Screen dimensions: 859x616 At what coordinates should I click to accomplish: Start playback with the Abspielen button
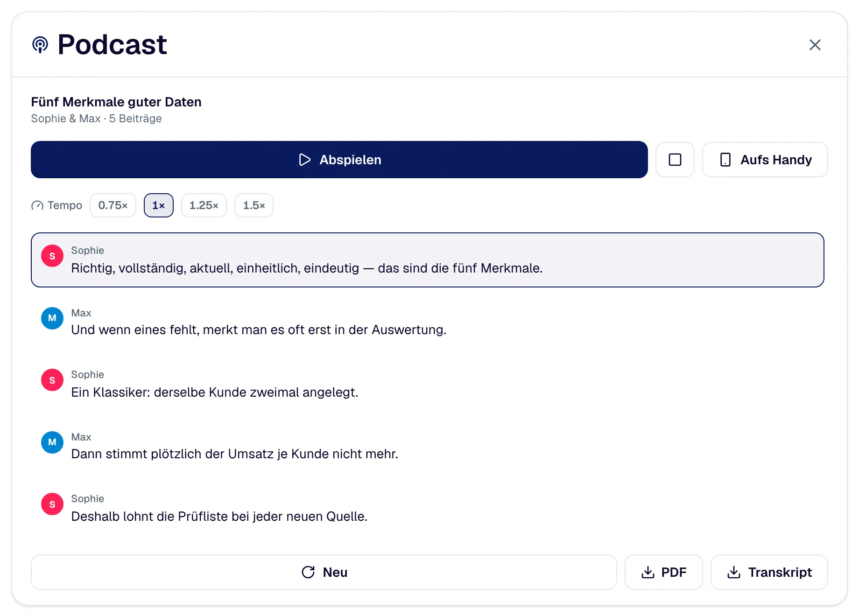339,160
